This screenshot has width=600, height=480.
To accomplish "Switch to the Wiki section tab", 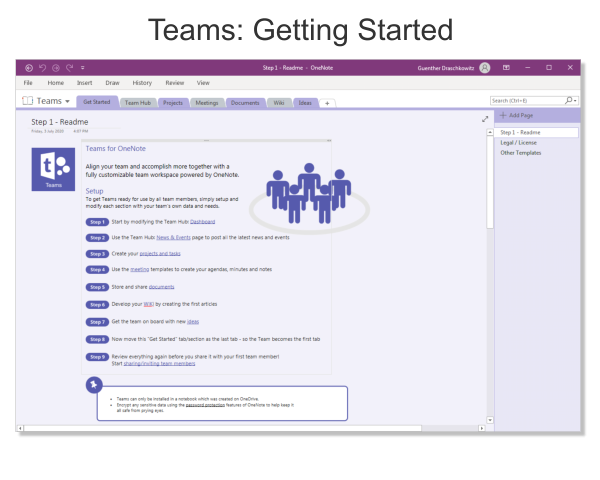I will pyautogui.click(x=279, y=103).
